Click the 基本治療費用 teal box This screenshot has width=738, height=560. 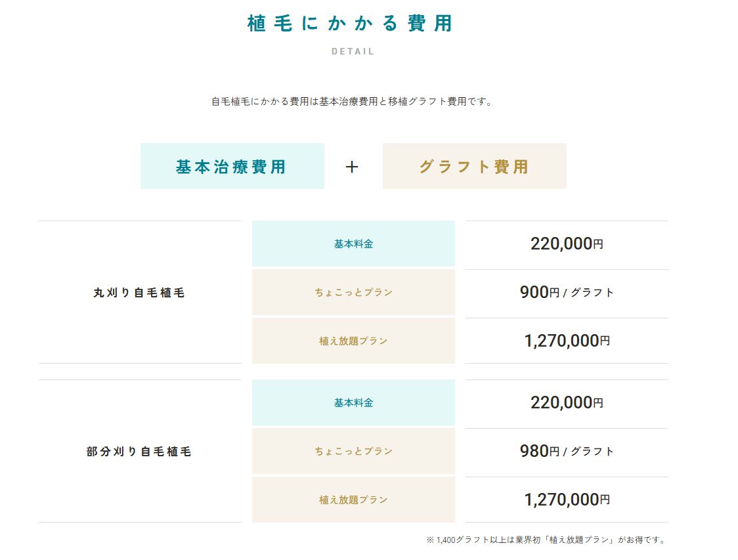point(232,166)
